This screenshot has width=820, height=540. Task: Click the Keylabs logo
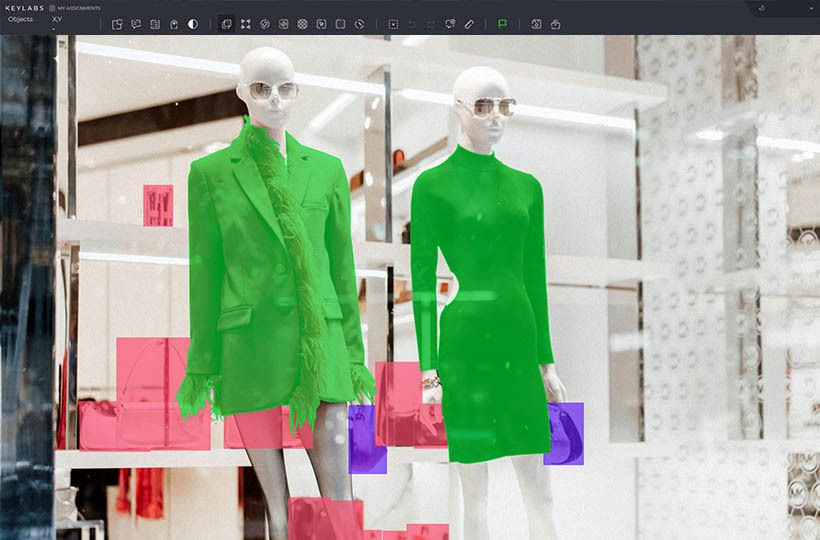click(x=25, y=8)
